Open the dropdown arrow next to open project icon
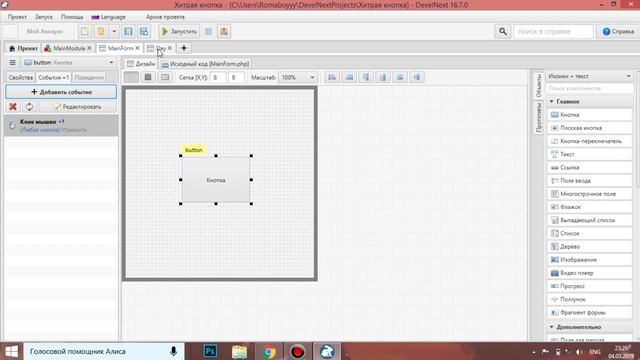This screenshot has height=360, width=640. coord(114,31)
